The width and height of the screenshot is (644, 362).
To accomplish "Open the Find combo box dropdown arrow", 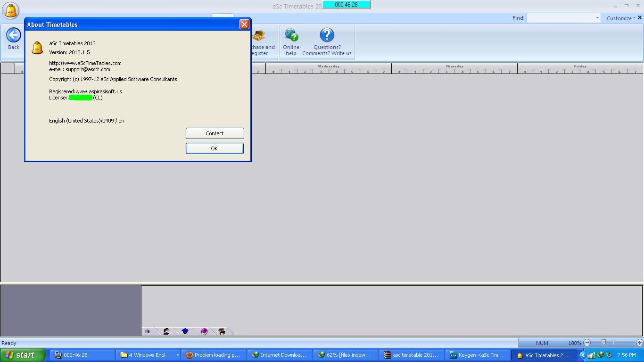I will click(x=597, y=18).
